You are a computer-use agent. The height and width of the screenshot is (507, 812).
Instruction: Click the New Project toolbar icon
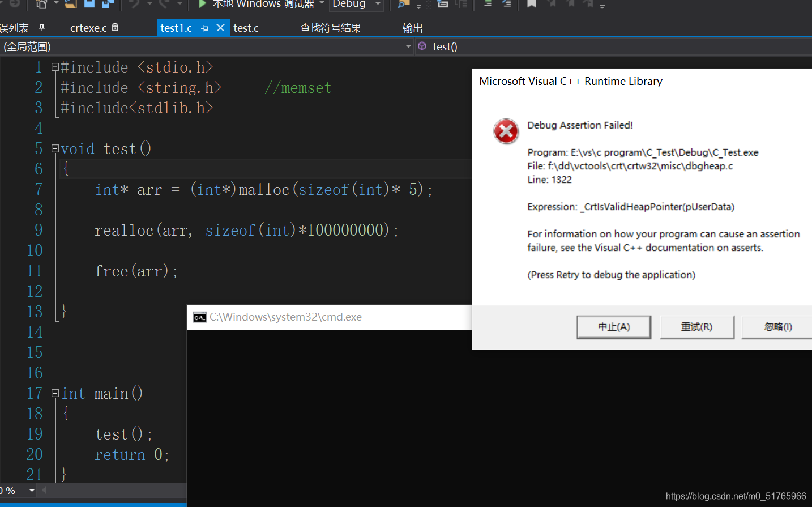click(41, 3)
